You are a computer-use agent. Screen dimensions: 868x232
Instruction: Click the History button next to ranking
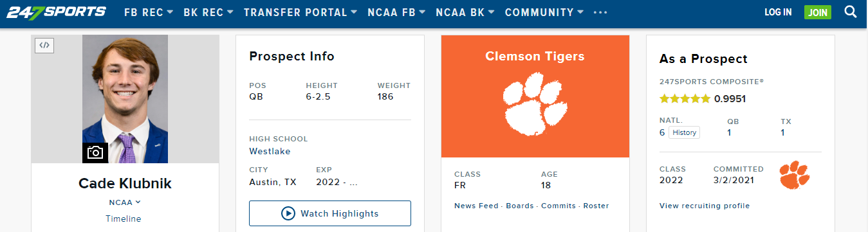(685, 132)
